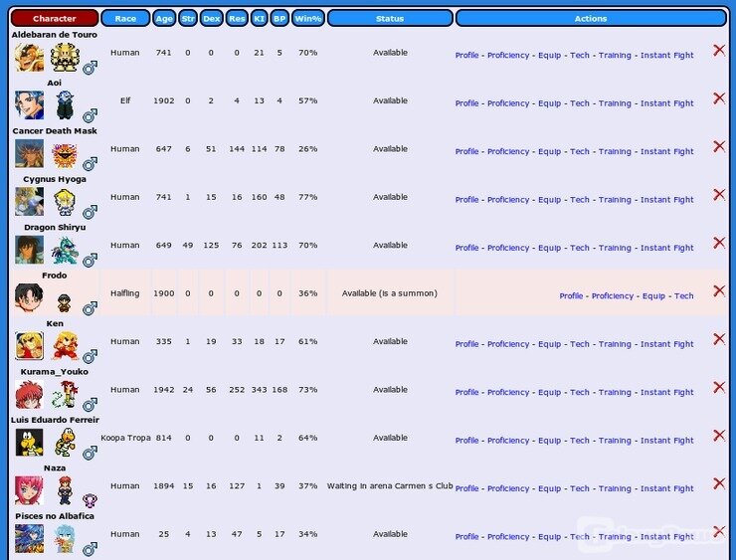Click Frodo's portrait avatar
This screenshot has height=560, width=736.
pos(29,297)
